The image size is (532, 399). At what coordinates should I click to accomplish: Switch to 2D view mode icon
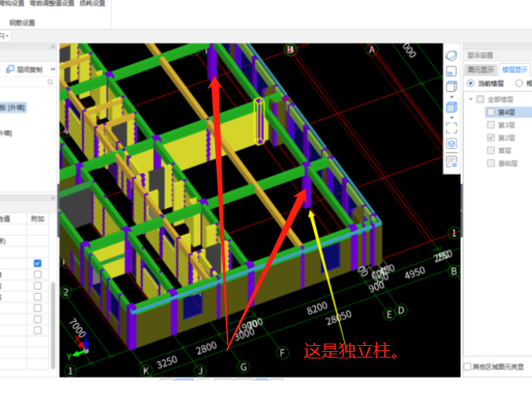tap(452, 72)
